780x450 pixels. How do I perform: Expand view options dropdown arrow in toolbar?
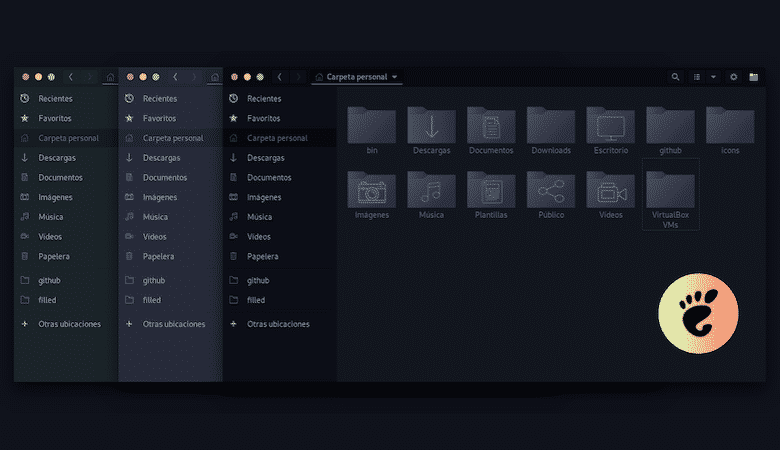coord(713,77)
